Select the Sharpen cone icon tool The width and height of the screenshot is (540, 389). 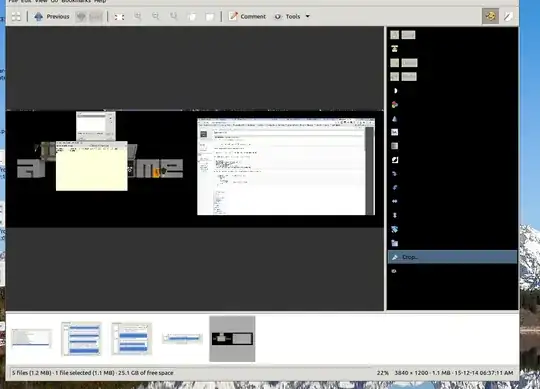click(x=395, y=119)
